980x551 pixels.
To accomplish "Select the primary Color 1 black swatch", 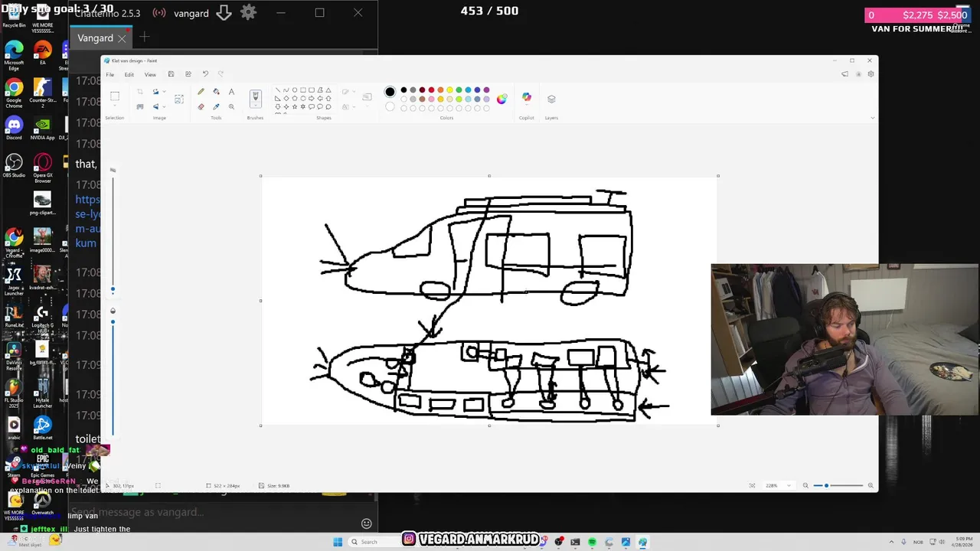I will coord(390,92).
